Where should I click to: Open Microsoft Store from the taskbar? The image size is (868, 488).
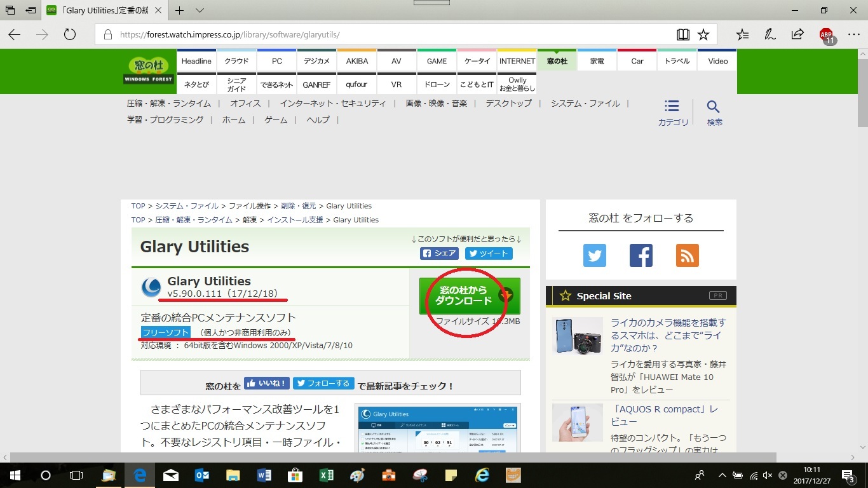tap(295, 475)
